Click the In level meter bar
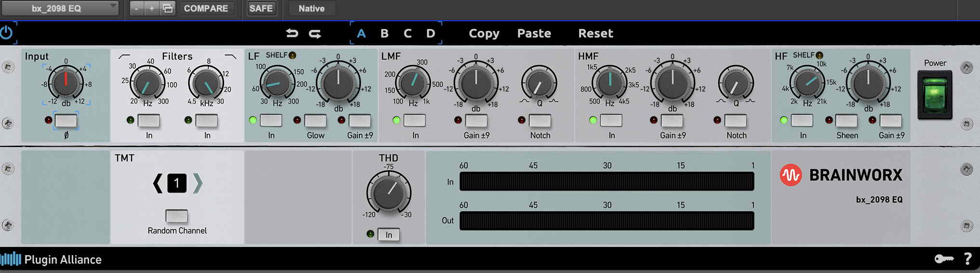Screen dimensions: 980x273 607,181
